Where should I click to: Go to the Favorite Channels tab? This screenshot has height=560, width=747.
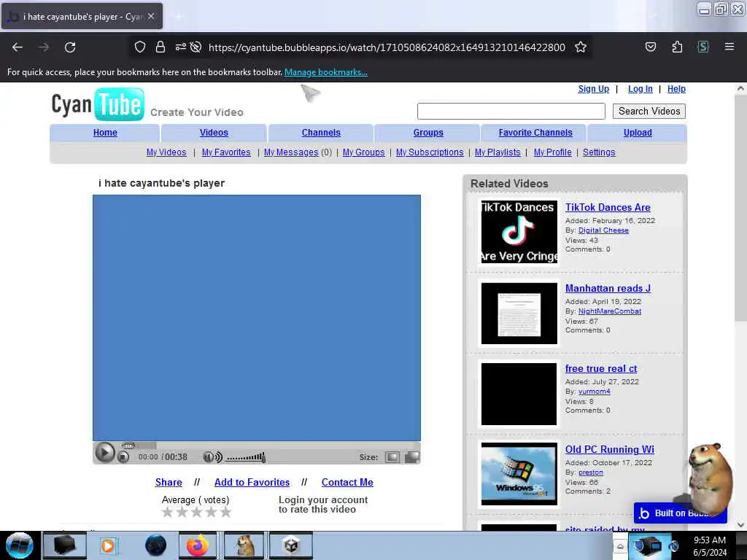tap(535, 133)
